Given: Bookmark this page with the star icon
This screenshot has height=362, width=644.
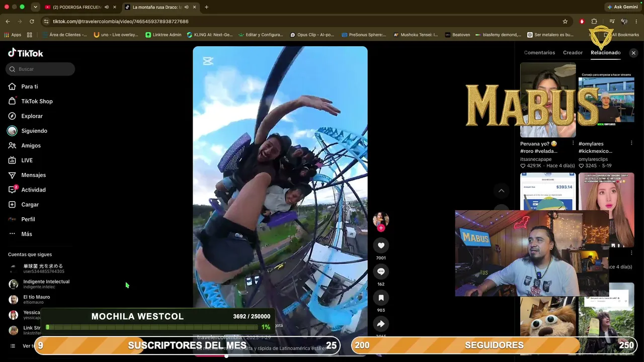Looking at the screenshot, I should point(565,22).
